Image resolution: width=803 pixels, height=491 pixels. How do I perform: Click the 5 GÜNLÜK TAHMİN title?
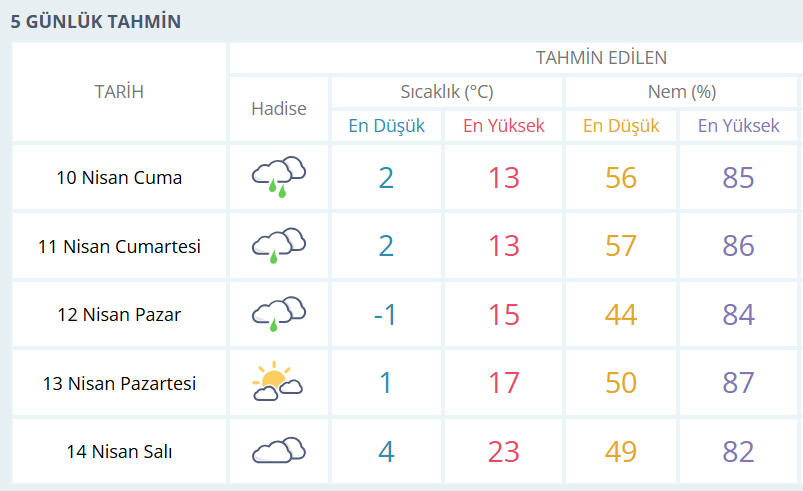click(x=96, y=20)
